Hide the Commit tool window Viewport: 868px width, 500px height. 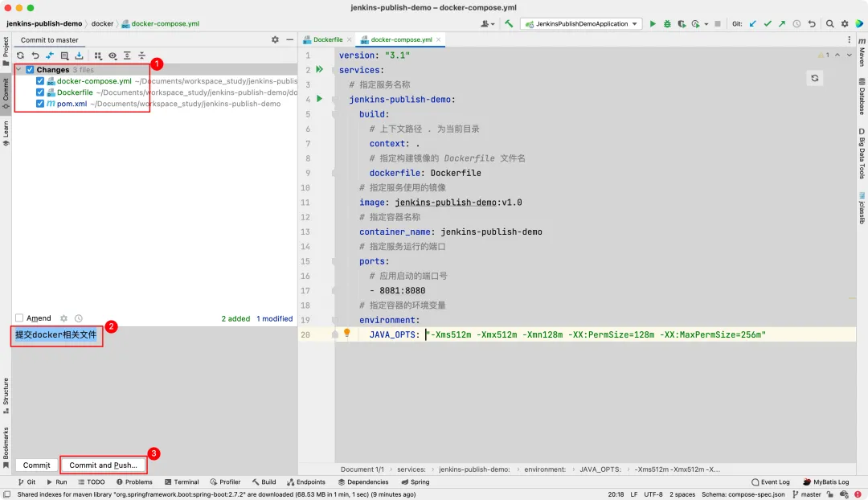(x=289, y=40)
